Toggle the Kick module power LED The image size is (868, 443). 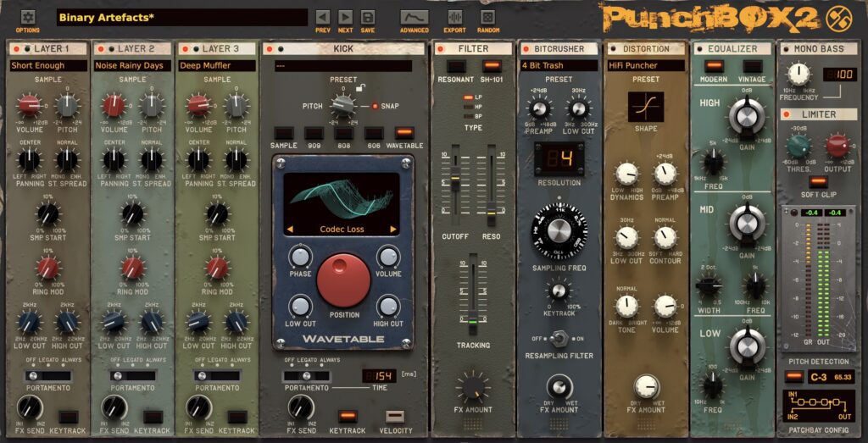coord(270,49)
